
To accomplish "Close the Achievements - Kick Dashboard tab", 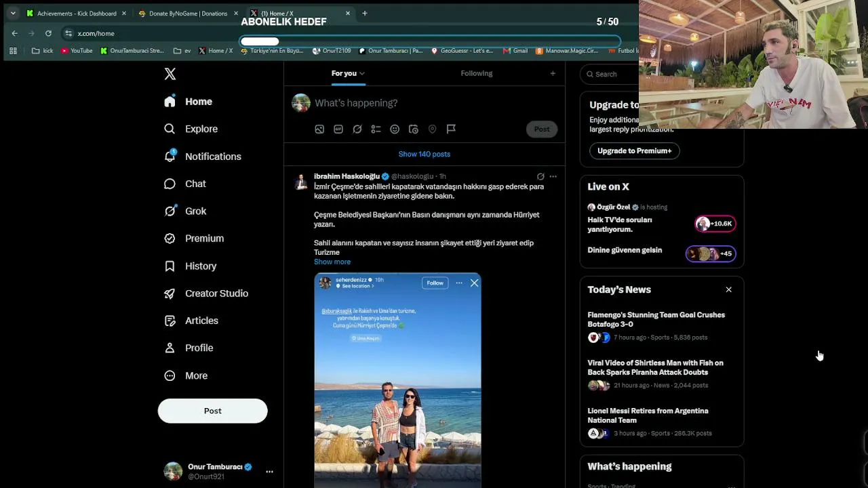I will click(124, 14).
